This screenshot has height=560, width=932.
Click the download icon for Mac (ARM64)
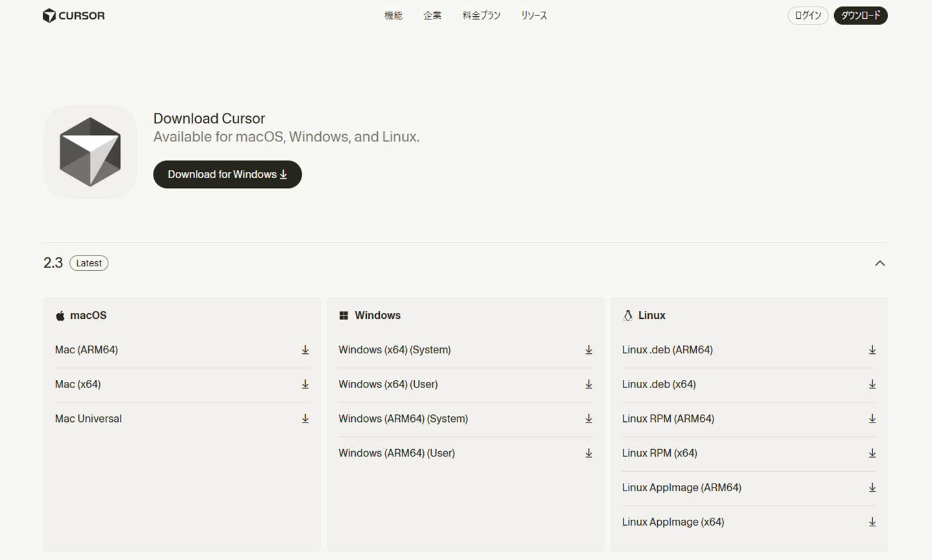click(305, 350)
